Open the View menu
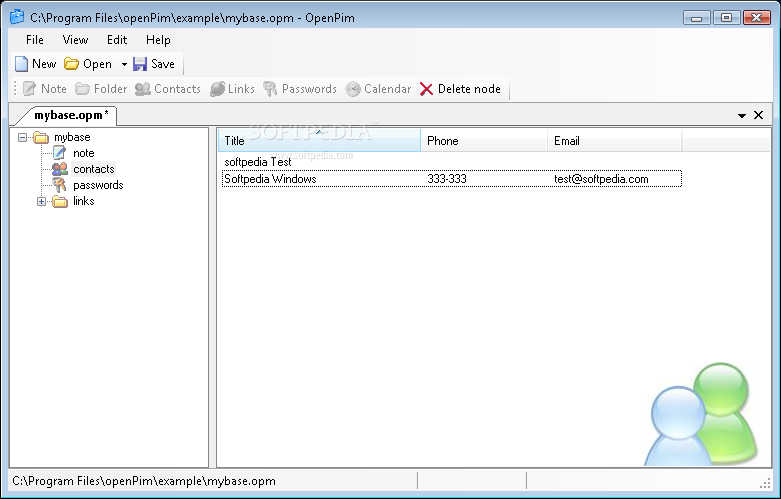This screenshot has width=781, height=499. click(x=75, y=40)
